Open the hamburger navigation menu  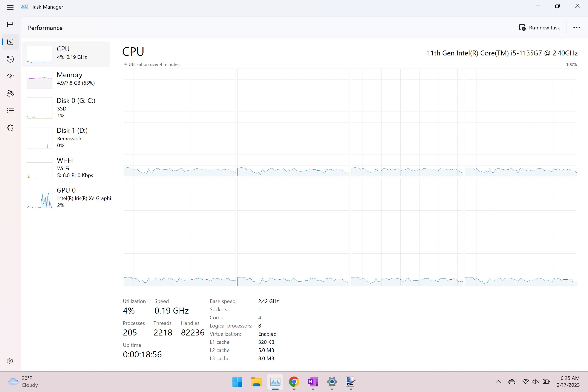click(x=10, y=7)
